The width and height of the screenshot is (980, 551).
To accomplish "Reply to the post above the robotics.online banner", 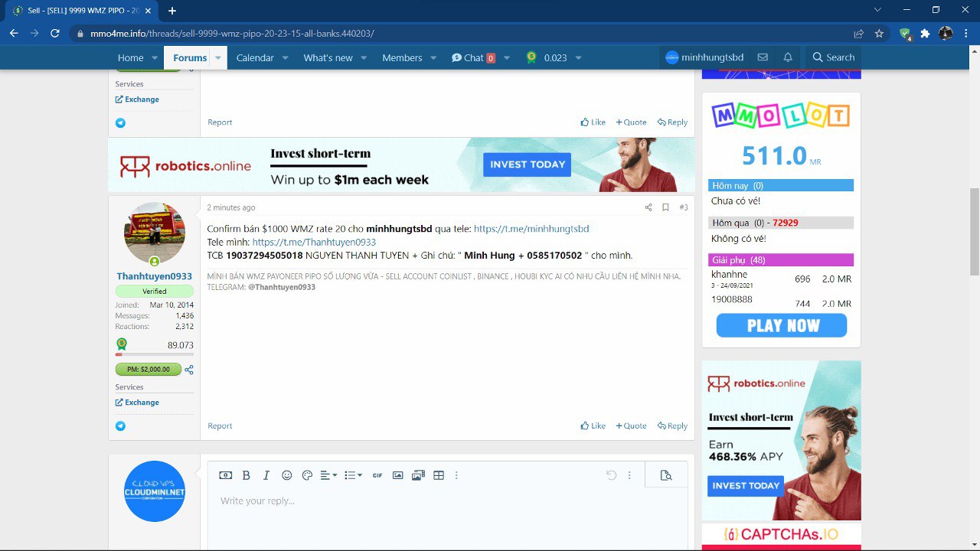I will pos(672,122).
